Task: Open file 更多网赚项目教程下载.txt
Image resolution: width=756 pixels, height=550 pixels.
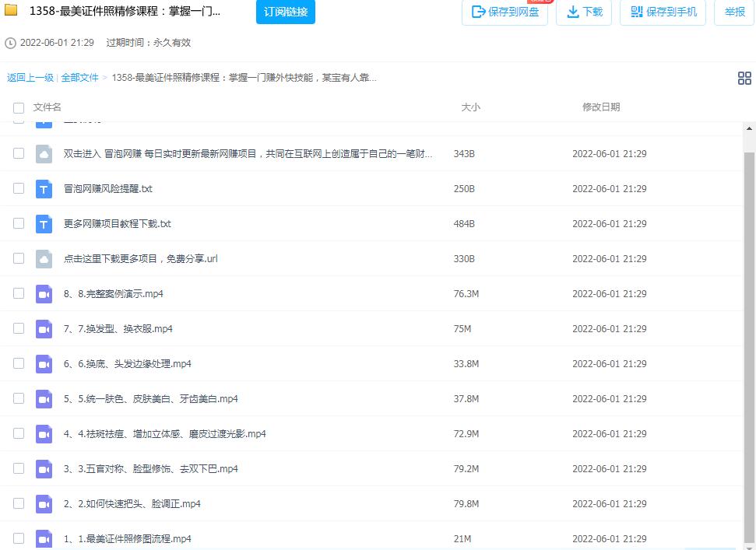Action: coord(117,224)
